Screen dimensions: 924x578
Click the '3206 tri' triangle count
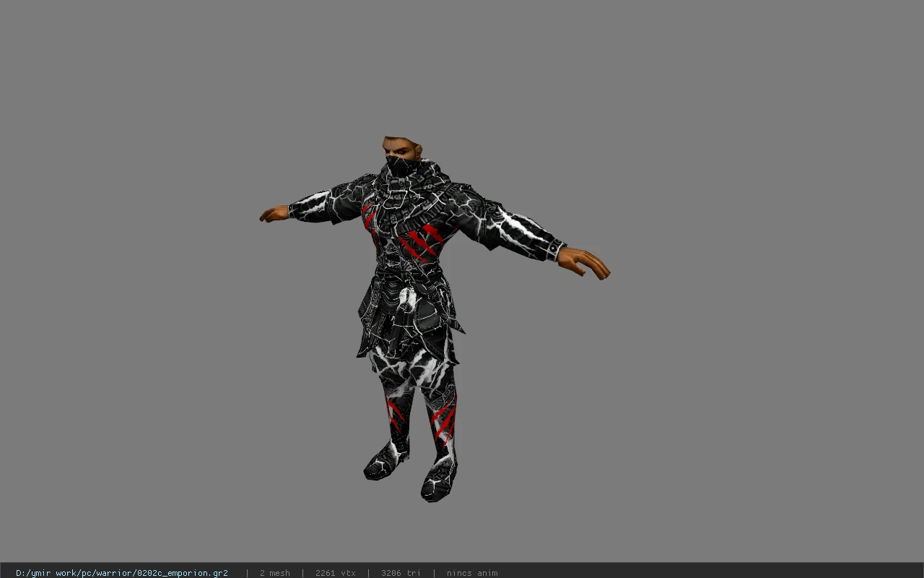pyautogui.click(x=401, y=573)
